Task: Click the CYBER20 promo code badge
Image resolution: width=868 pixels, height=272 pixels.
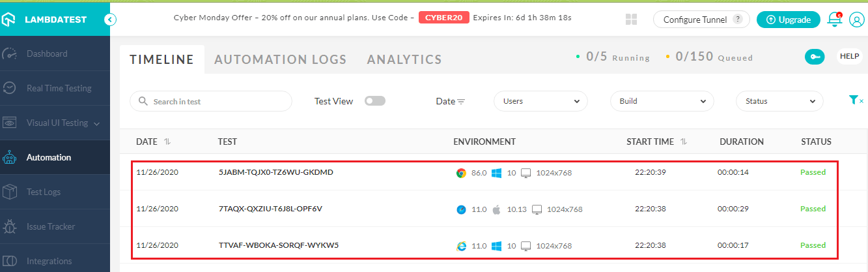Action: 444,18
